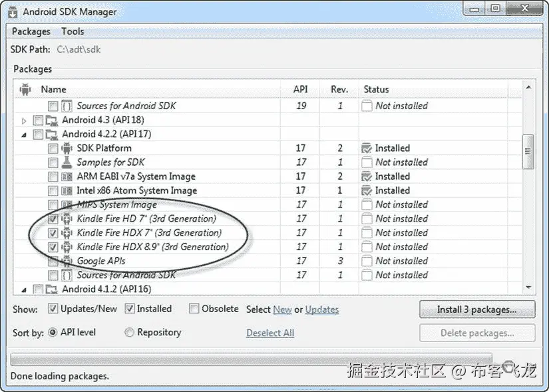The width and height of the screenshot is (549, 392).
Task: Click the Android 4.3 (API 18) folder icon
Action: coord(52,120)
